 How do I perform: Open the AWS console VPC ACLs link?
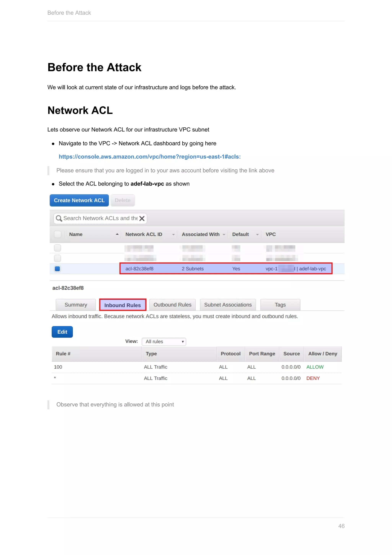point(150,157)
